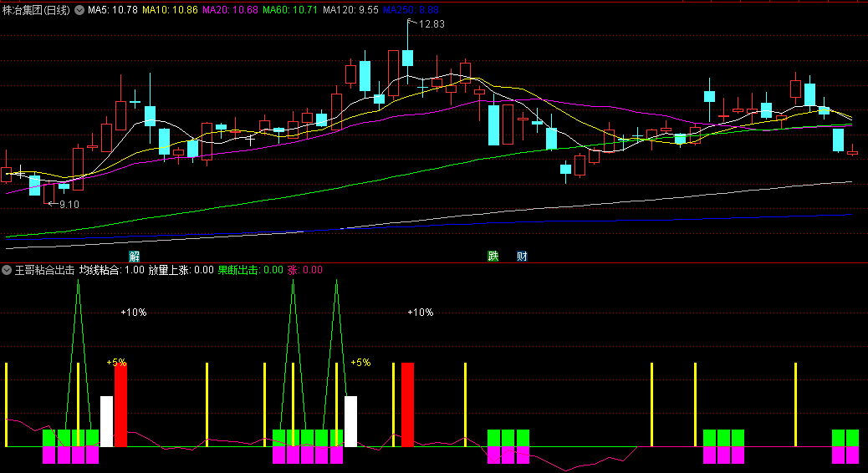Select the MA250 label in blue
868x473 pixels.
411,10
